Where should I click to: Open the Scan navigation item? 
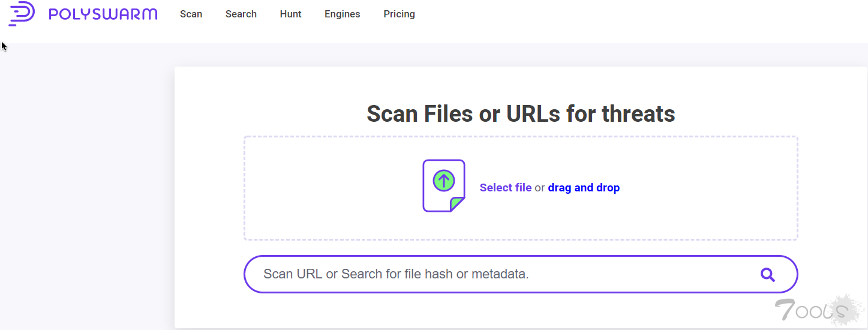pos(191,14)
